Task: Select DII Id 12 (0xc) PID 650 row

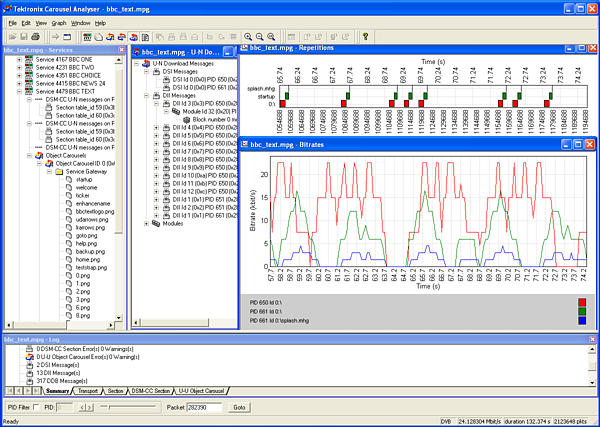Action: [205, 191]
